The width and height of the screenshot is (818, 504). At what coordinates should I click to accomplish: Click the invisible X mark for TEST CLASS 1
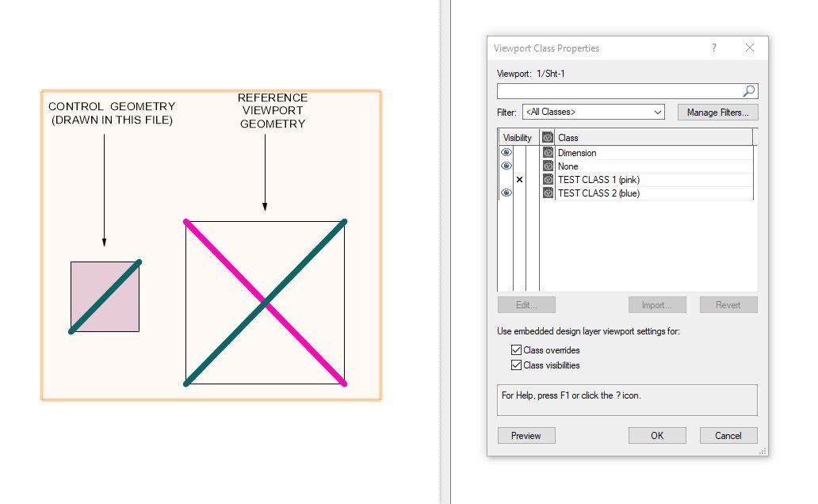(519, 180)
